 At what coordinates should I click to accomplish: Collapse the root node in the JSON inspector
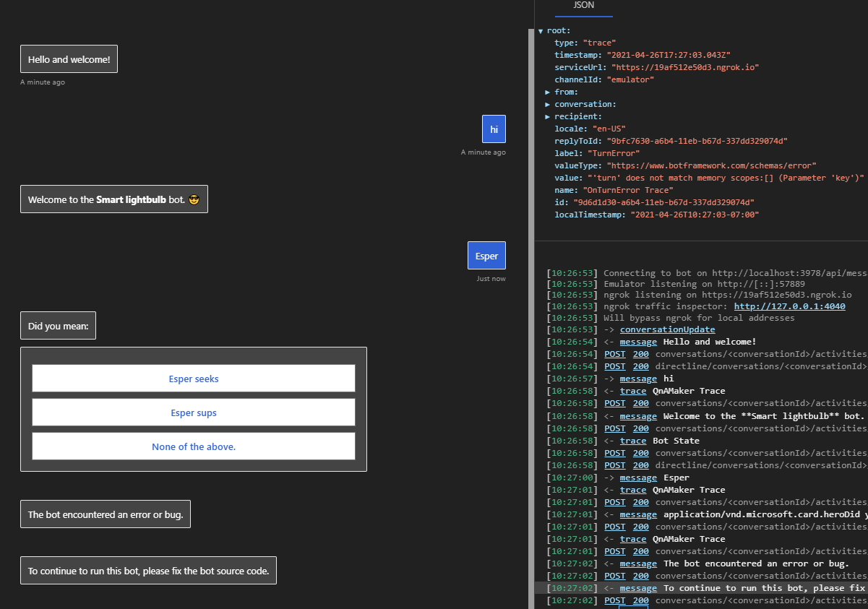click(541, 30)
